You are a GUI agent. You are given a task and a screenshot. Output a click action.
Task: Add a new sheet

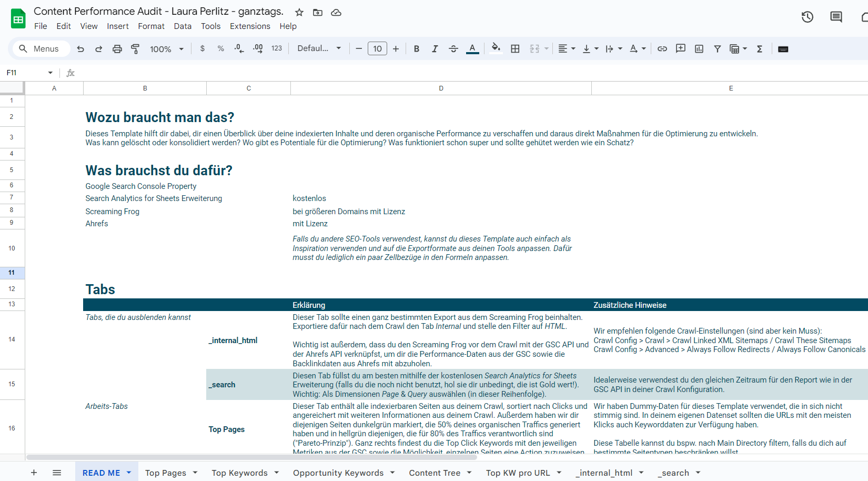(34, 473)
